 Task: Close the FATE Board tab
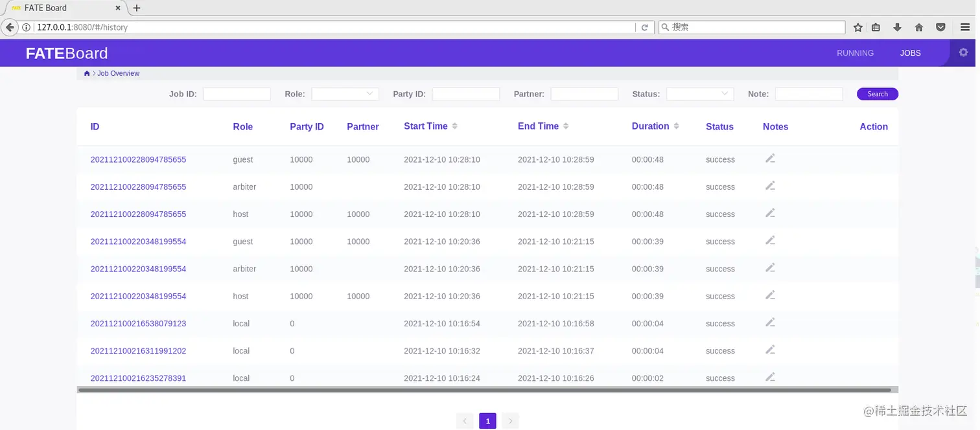pyautogui.click(x=118, y=8)
